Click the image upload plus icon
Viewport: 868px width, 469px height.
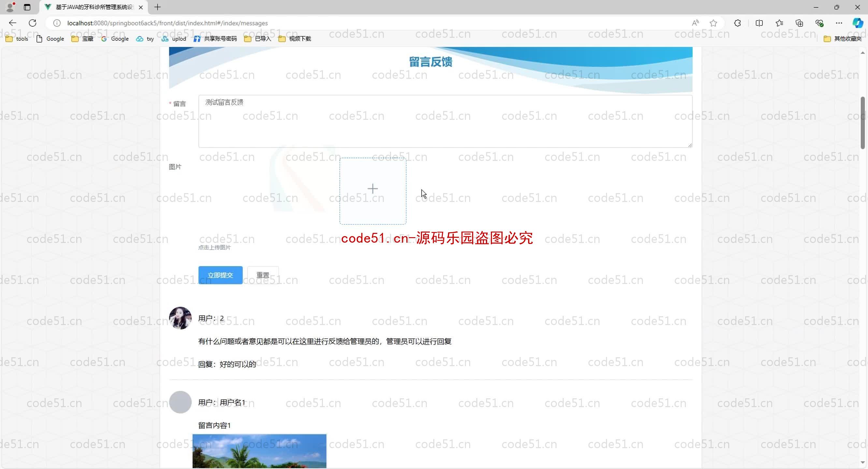pyautogui.click(x=372, y=188)
